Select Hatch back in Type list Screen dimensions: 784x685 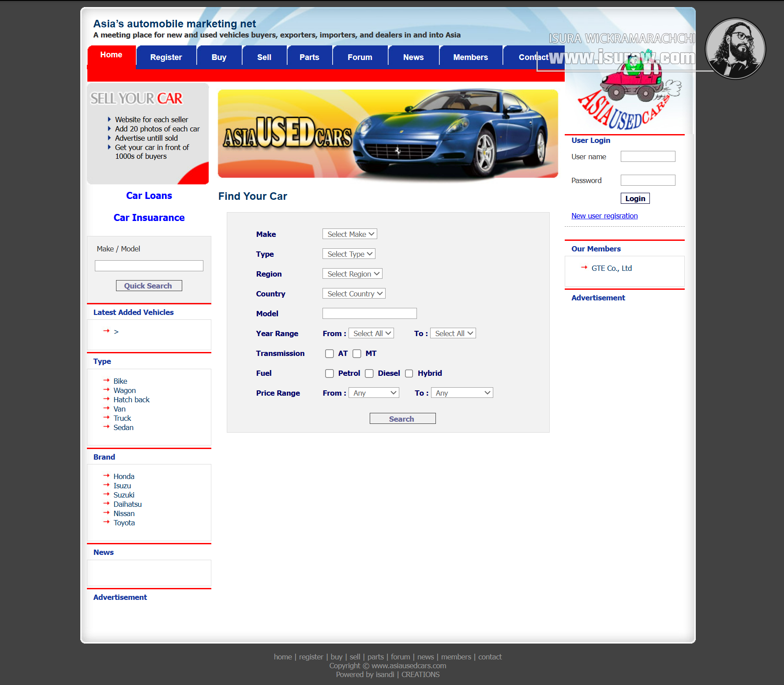coord(131,400)
